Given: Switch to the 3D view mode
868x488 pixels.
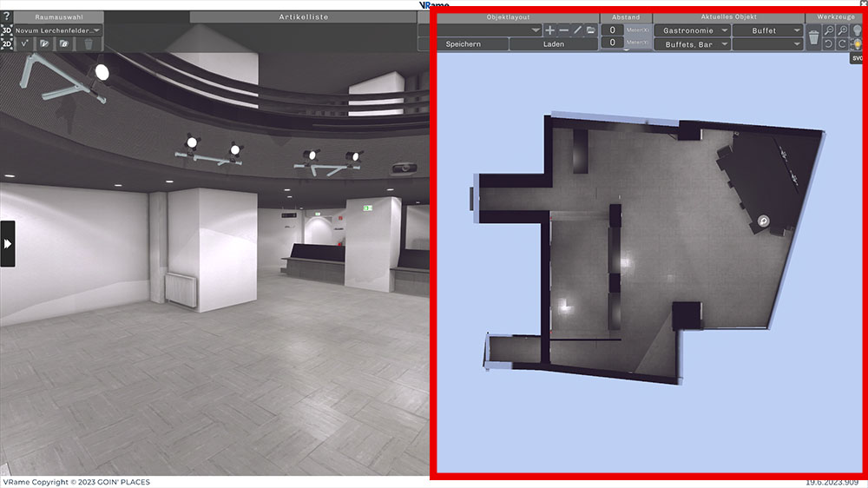Looking at the screenshot, I should point(6,30).
